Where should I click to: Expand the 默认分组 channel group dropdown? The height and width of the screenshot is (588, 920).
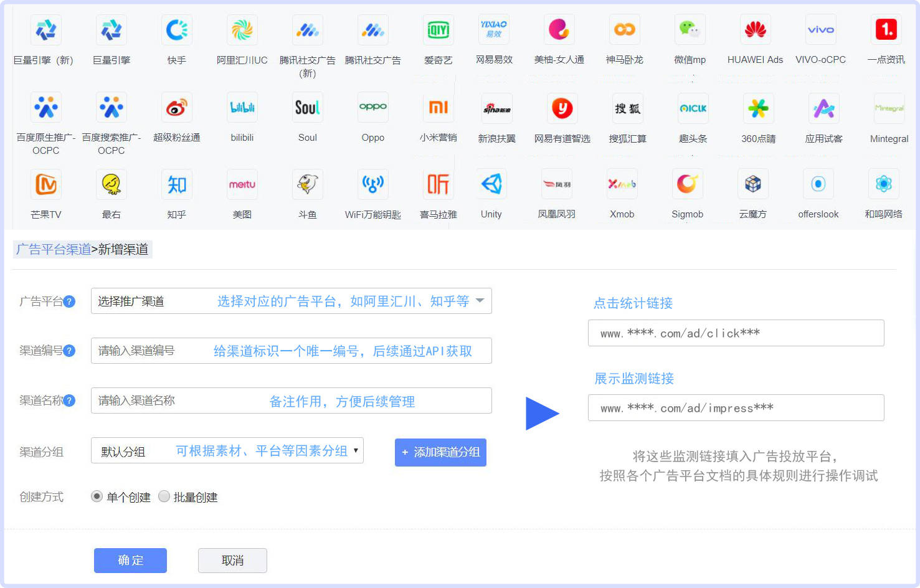[227, 450]
